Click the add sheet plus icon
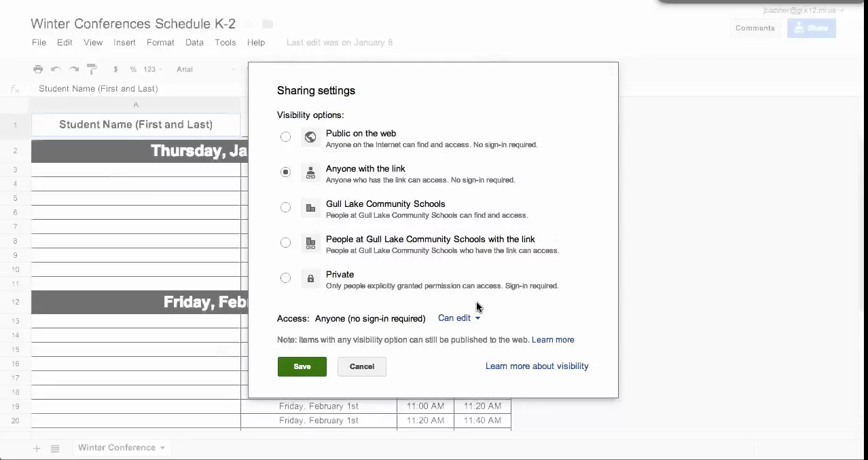Image resolution: width=868 pixels, height=460 pixels. 37,448
